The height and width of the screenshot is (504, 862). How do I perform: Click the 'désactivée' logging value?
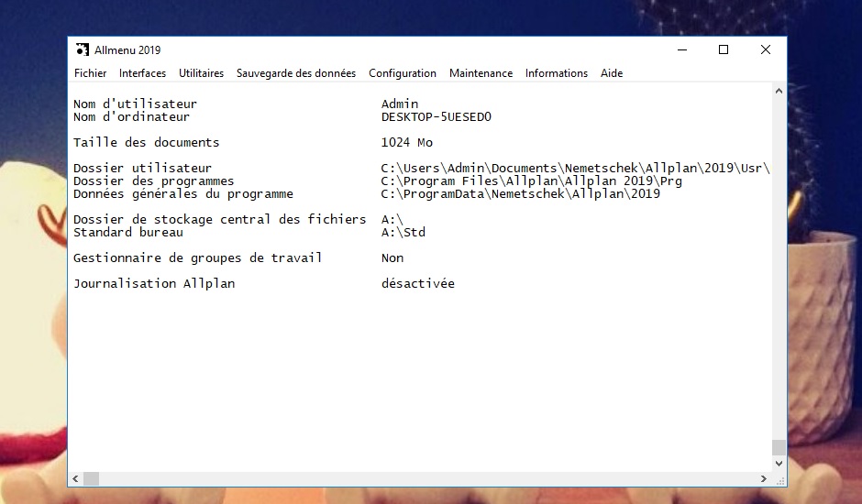418,283
